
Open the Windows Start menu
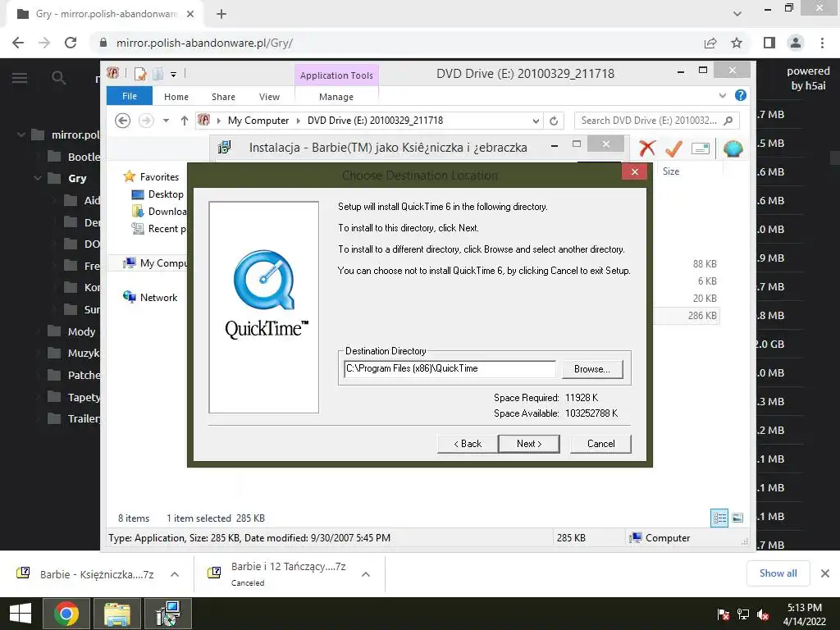coord(21,614)
